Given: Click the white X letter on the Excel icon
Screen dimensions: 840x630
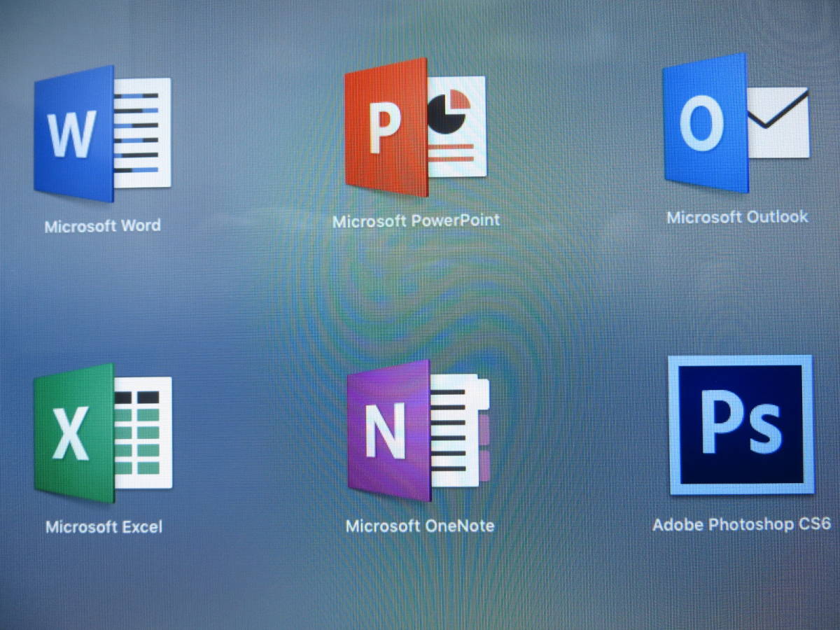Looking at the screenshot, I should (71, 434).
